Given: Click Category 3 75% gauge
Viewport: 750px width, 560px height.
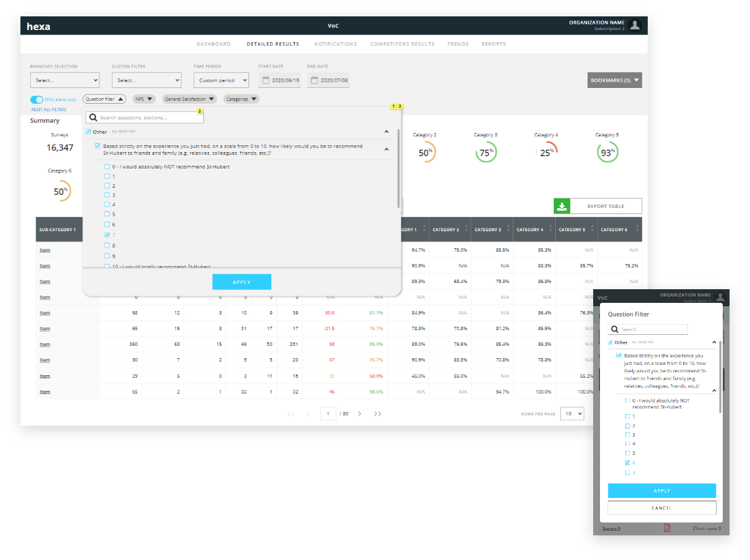Looking at the screenshot, I should click(486, 153).
